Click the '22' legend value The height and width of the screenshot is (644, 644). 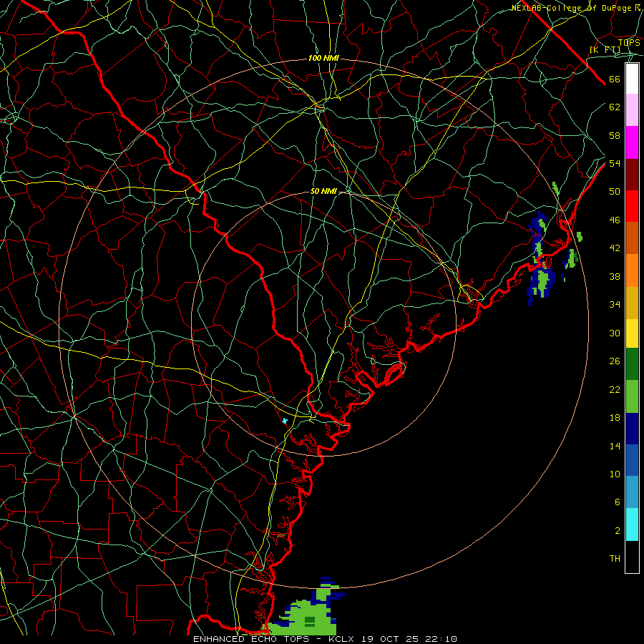point(615,389)
